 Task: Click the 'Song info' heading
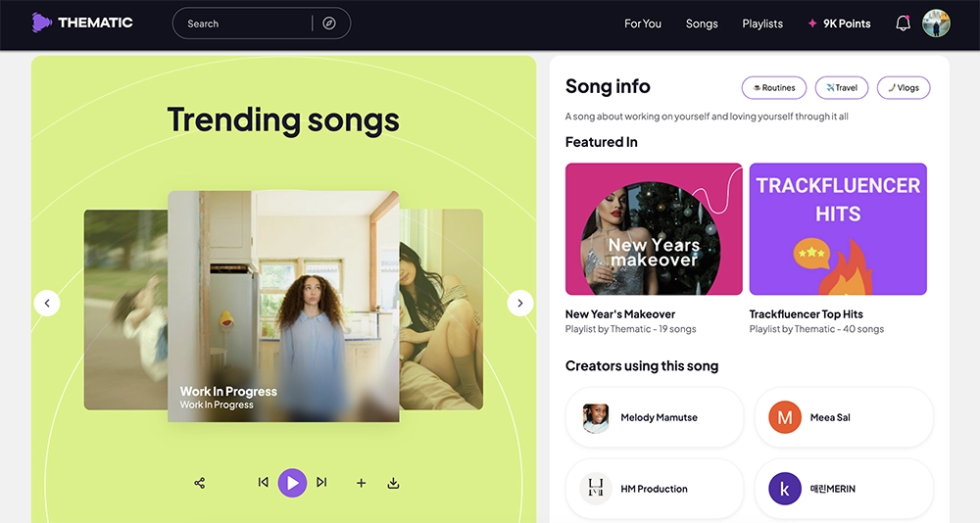click(608, 86)
